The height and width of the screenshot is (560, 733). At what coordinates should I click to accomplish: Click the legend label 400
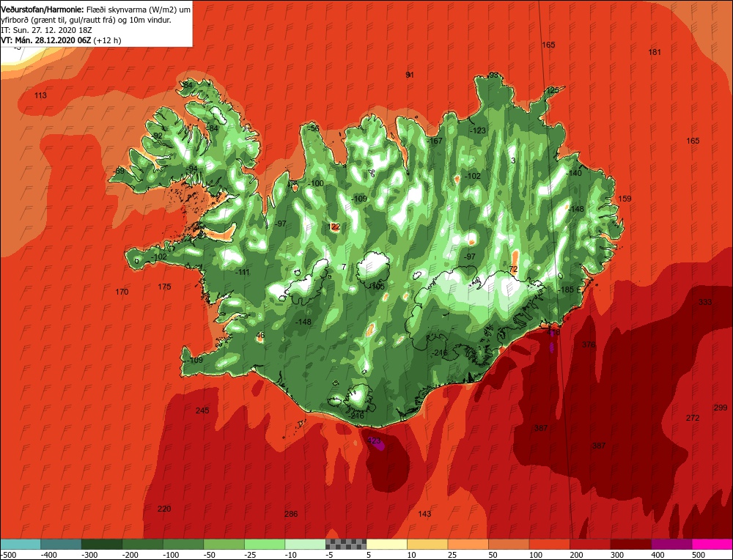pyautogui.click(x=658, y=555)
